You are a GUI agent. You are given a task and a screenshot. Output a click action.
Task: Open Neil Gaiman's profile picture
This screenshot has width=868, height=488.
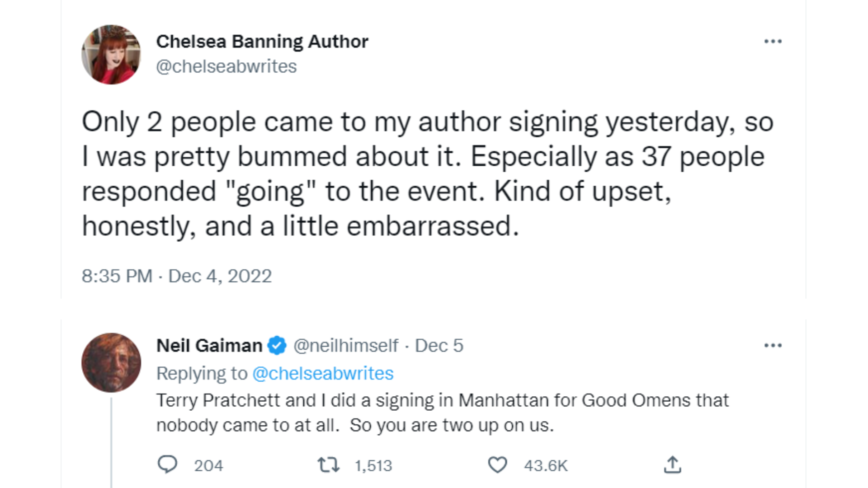(111, 363)
